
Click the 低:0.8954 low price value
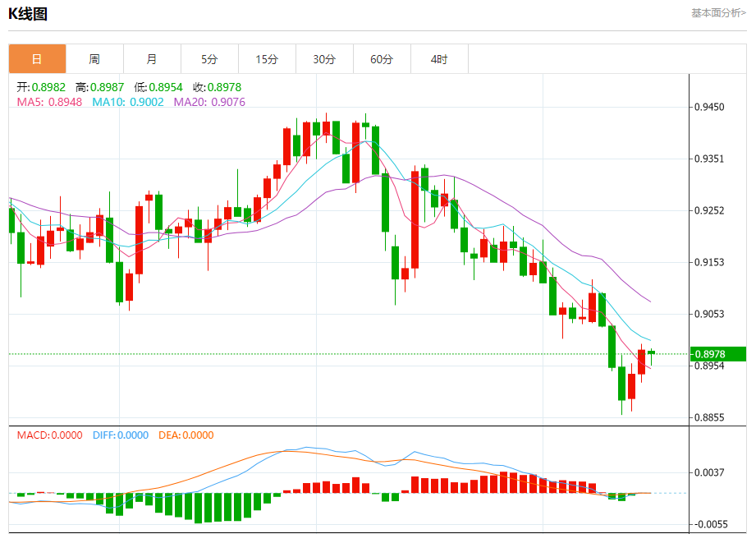[x=158, y=87]
